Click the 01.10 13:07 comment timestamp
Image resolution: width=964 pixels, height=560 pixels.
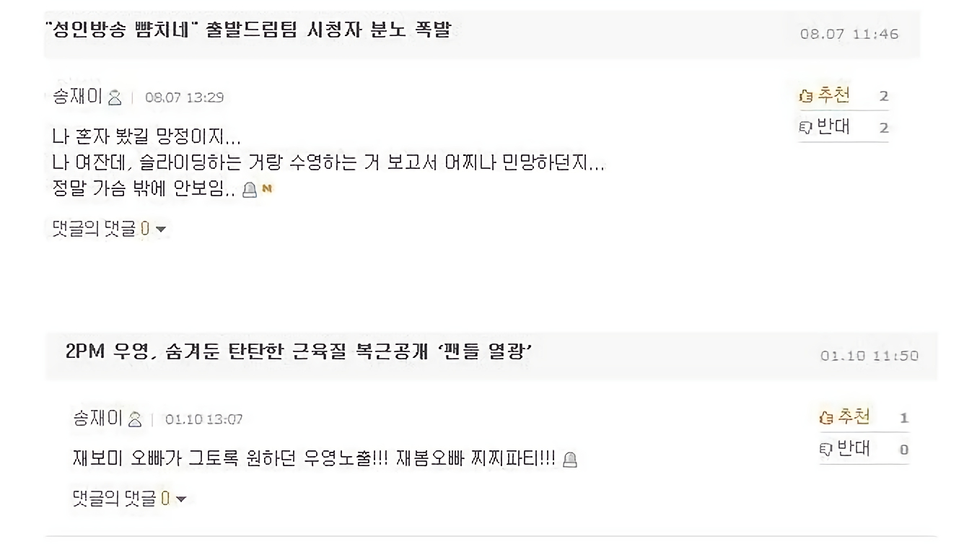coord(204,419)
